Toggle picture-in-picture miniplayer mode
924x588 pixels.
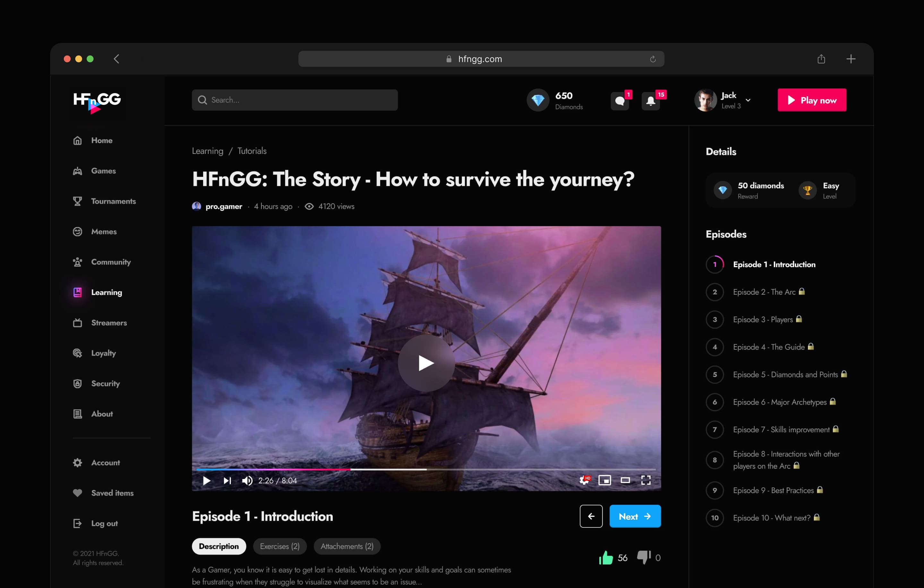click(x=604, y=480)
